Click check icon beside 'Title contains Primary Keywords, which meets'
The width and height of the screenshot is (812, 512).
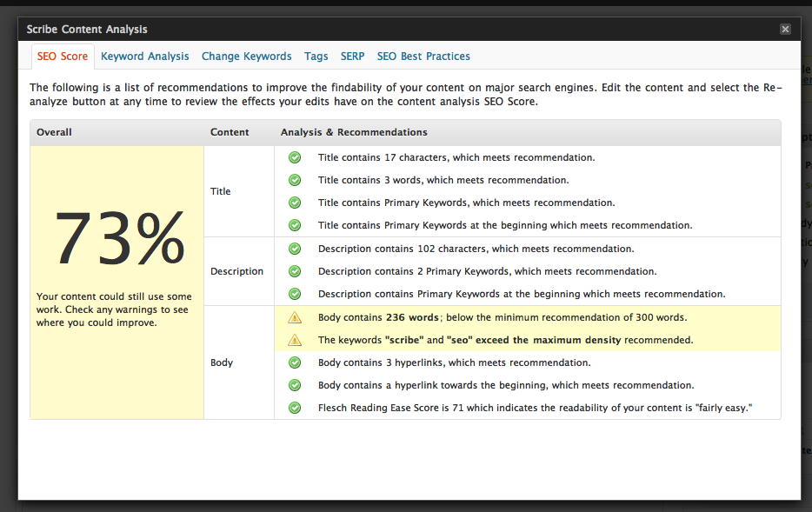(295, 203)
